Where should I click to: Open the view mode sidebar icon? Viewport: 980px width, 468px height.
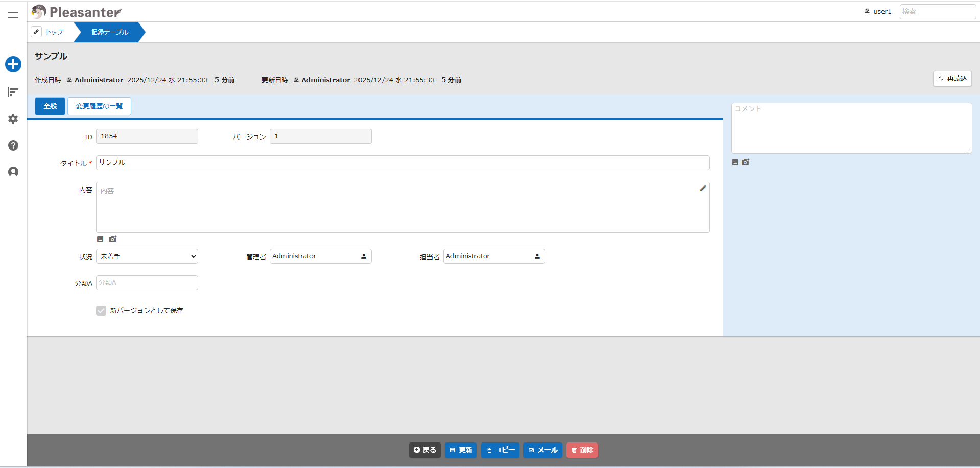[x=13, y=92]
